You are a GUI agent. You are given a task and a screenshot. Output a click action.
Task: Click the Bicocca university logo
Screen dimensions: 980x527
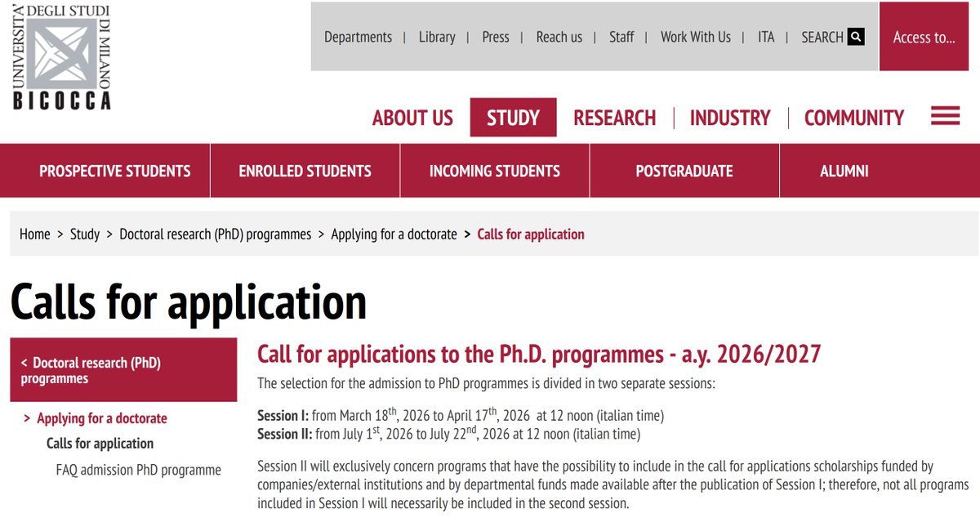point(61,56)
